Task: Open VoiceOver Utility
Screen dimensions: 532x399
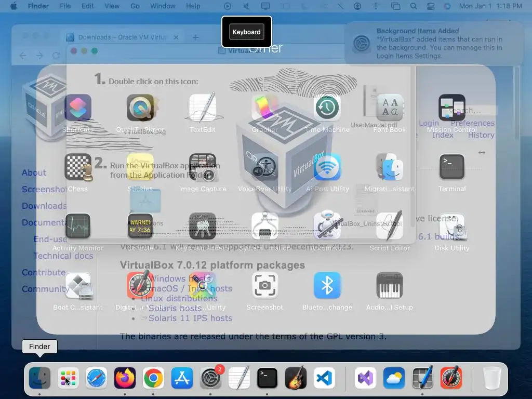Action: click(x=265, y=167)
